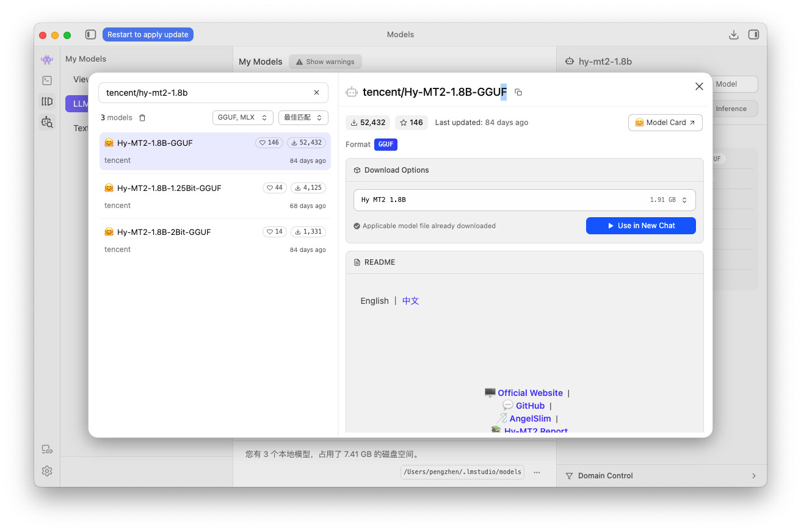Click the robot icon beside tencent/Hy-MT2-1.8B-GGUF title
This screenshot has height=532, width=801.
[352, 92]
